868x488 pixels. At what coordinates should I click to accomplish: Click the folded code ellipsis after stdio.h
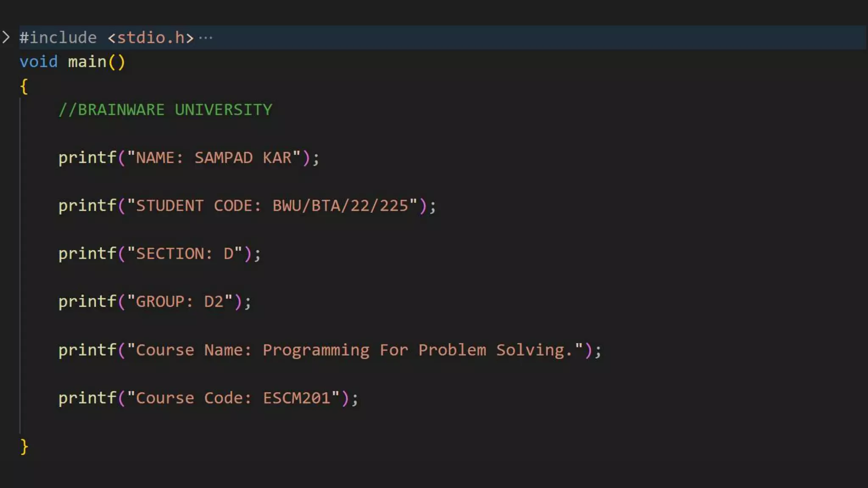206,38
